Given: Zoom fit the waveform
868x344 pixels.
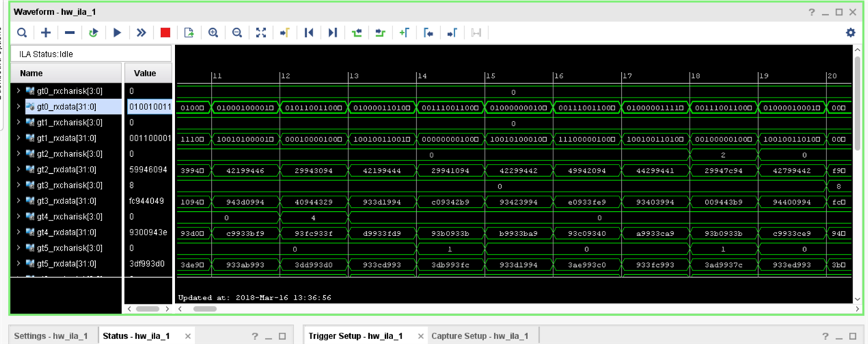Looking at the screenshot, I should coord(261,32).
